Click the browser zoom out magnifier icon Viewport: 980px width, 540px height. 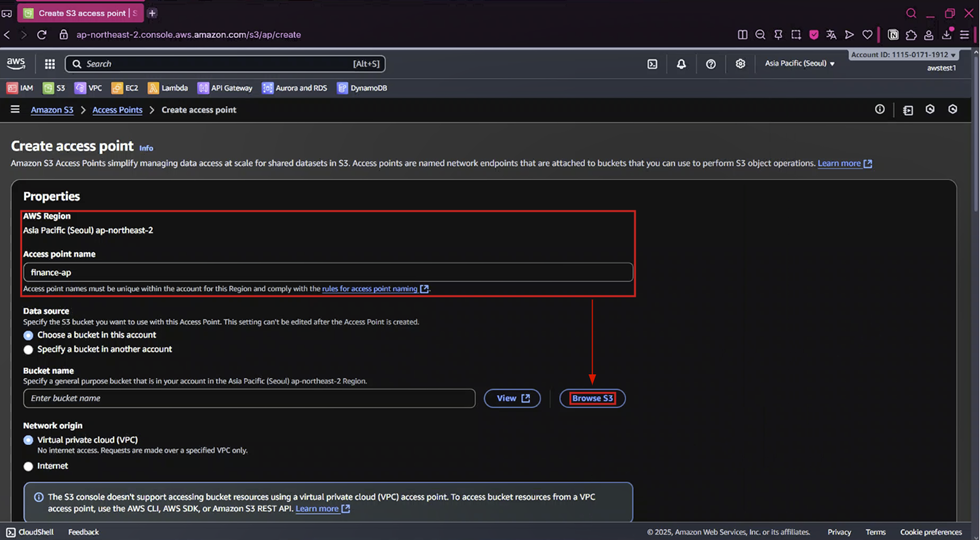point(760,35)
